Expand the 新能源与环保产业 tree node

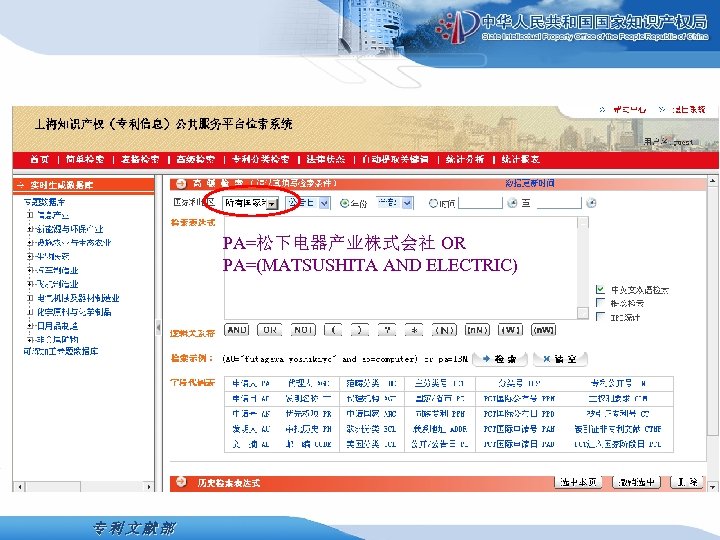click(30, 229)
